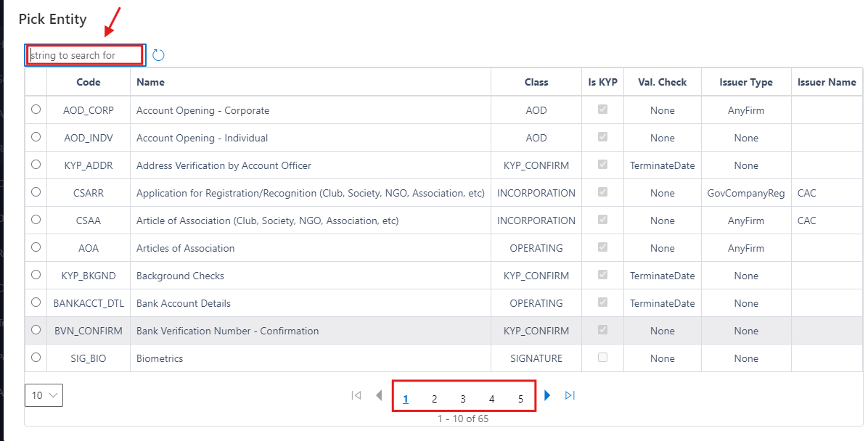
Task: Select the Bank Account Details radio button
Action: pos(35,302)
